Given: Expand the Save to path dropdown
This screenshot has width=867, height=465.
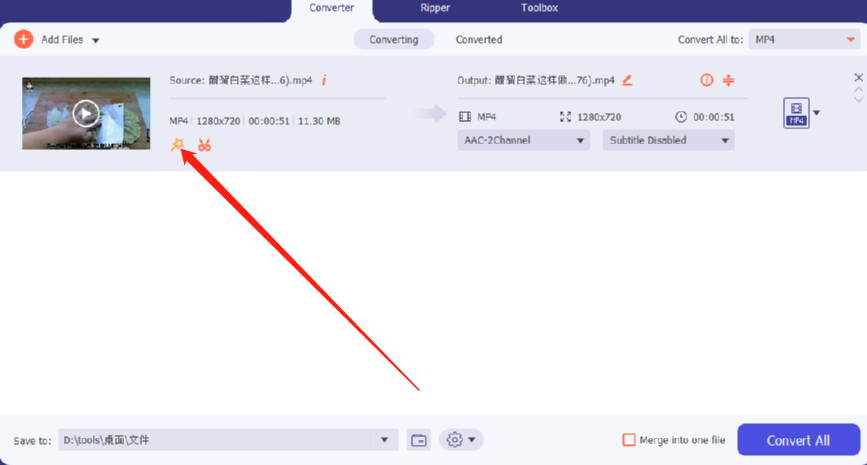Looking at the screenshot, I should [384, 440].
